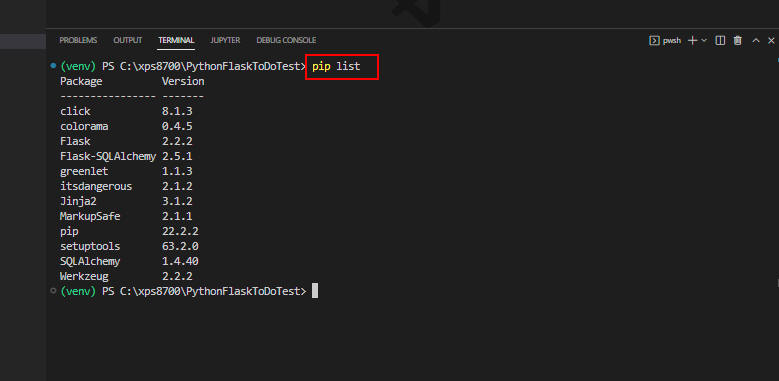The image size is (779, 381).
Task: Maximize panel size with the chevron
Action: pyautogui.click(x=756, y=41)
